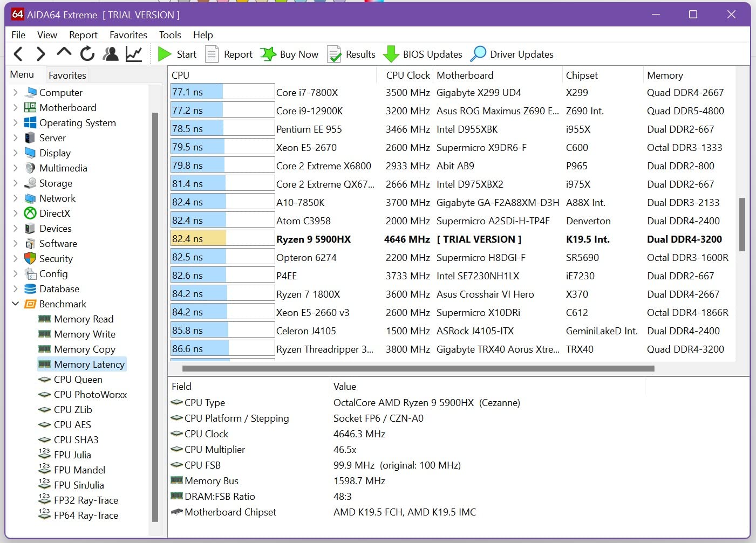This screenshot has height=543, width=756.
Task: Click the left menu tree scrollbar
Action: pos(155,317)
